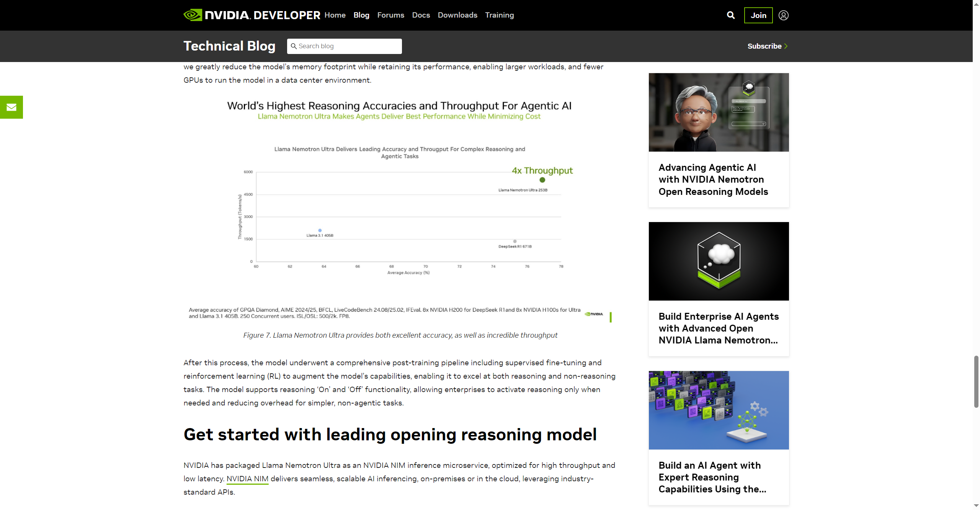The image size is (980, 510).
Task: Open the Home menu item
Action: 335,15
